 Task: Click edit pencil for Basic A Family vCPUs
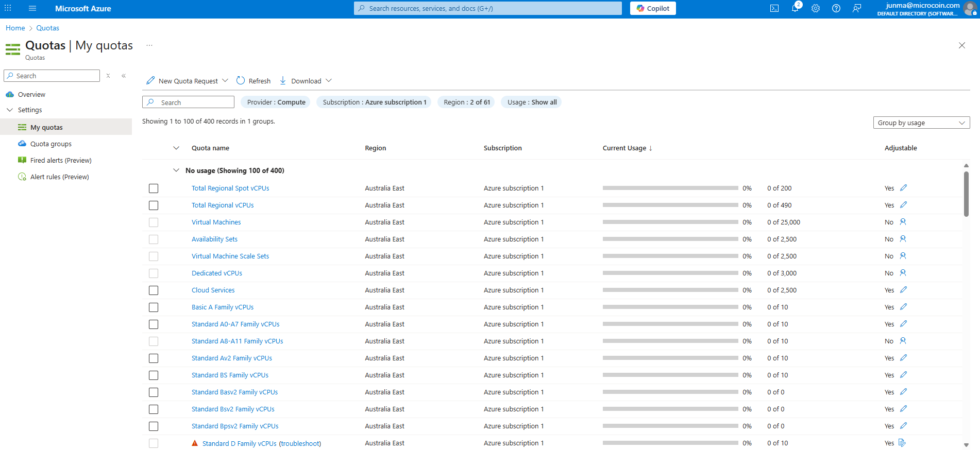[x=903, y=307]
